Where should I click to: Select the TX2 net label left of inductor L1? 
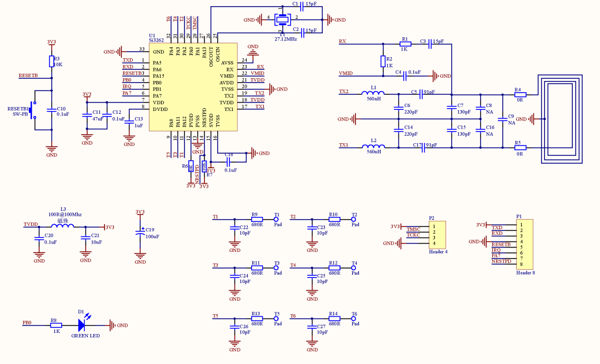pos(344,92)
